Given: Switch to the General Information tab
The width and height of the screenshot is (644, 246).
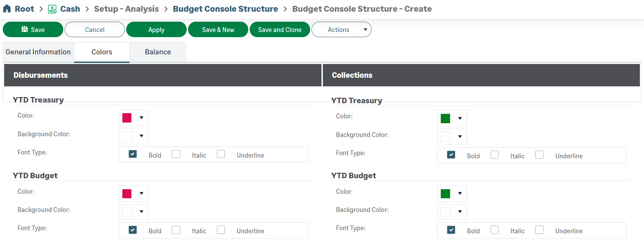Looking at the screenshot, I should [x=38, y=52].
